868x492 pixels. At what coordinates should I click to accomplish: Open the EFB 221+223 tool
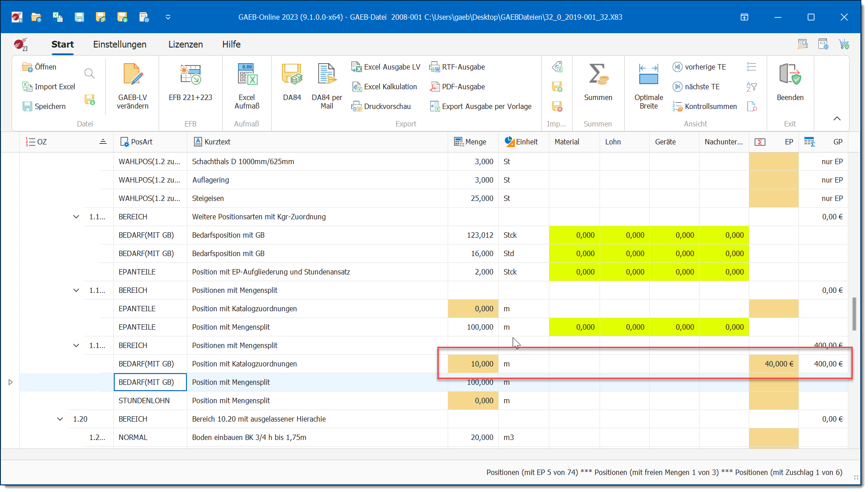(x=190, y=75)
